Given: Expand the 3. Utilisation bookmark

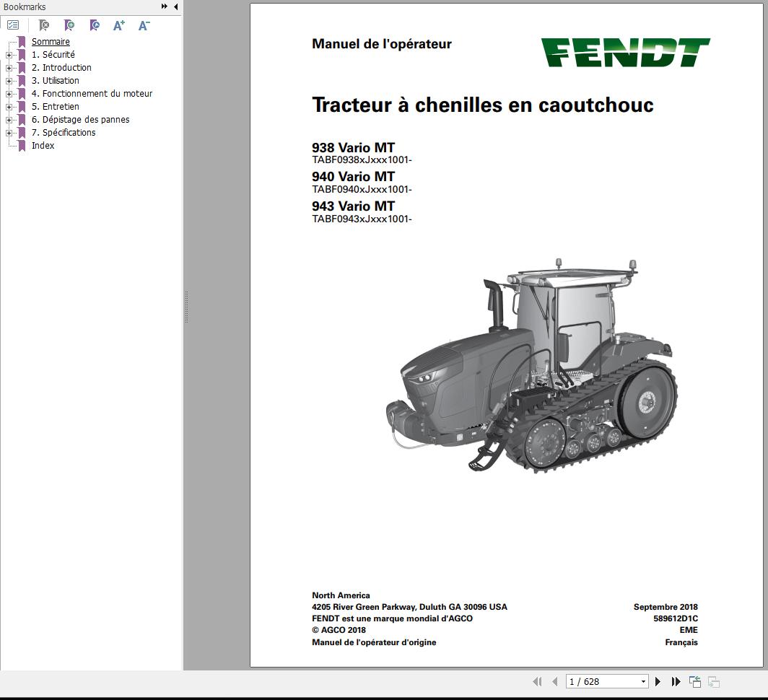Looking at the screenshot, I should coord(9,82).
